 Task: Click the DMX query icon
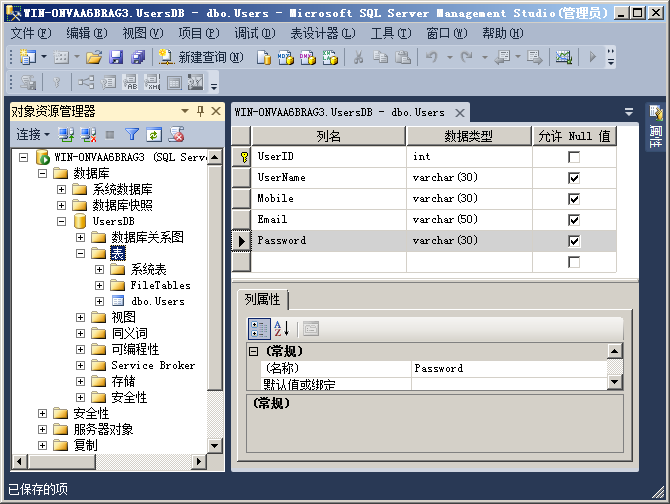click(308, 57)
